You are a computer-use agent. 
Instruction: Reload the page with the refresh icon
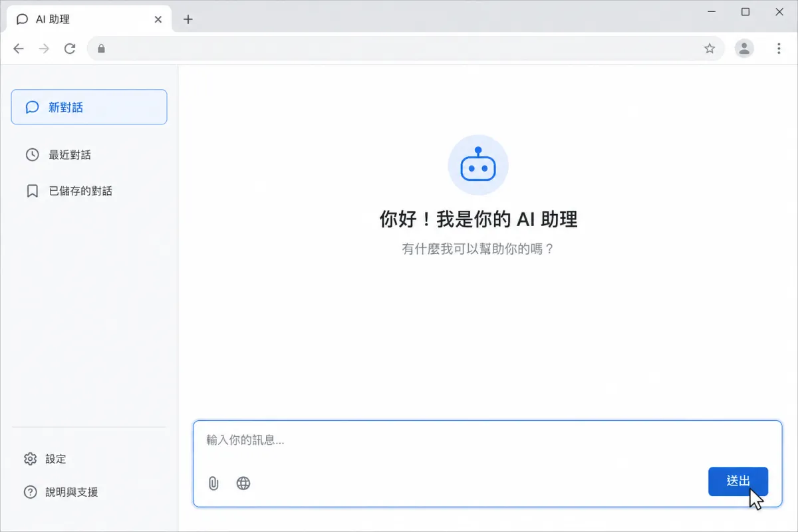[69, 49]
